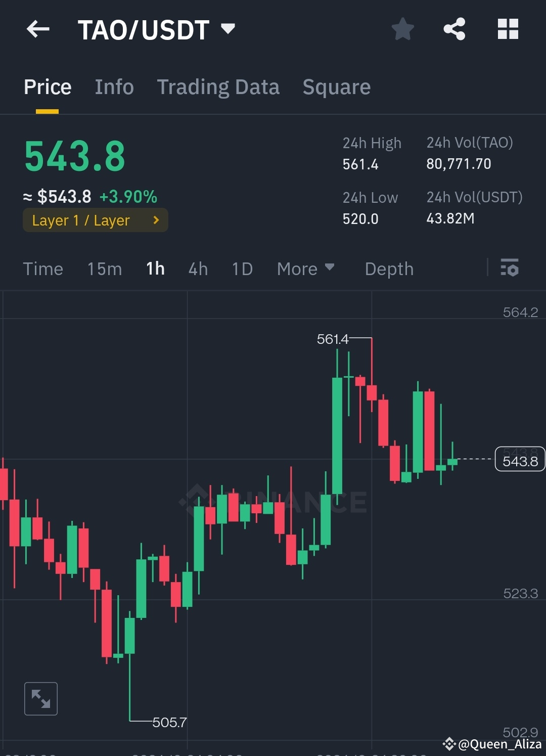The height and width of the screenshot is (756, 546).
Task: Tap the current price label 543.8 on chart
Action: pyautogui.click(x=520, y=460)
